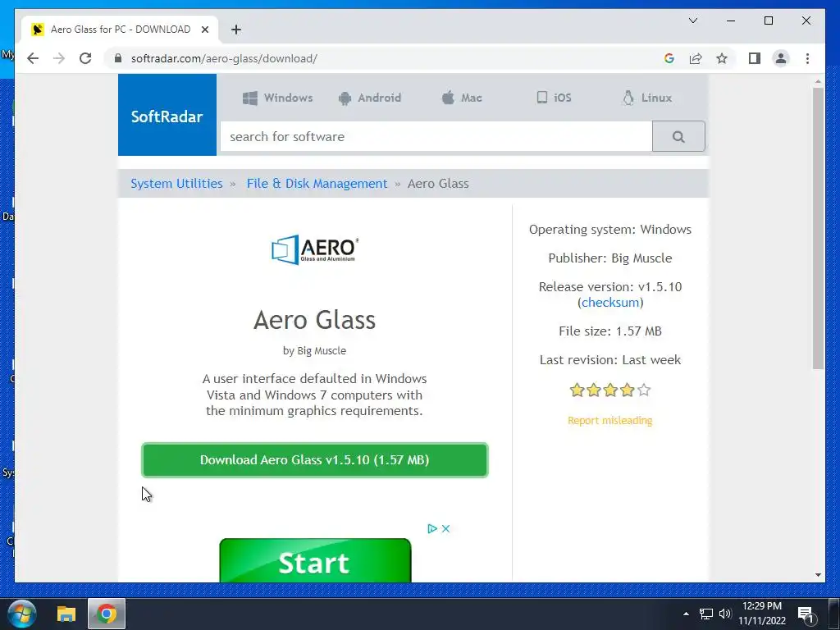The height and width of the screenshot is (630, 840).
Task: Click the browser back arrow
Action: coord(33,58)
